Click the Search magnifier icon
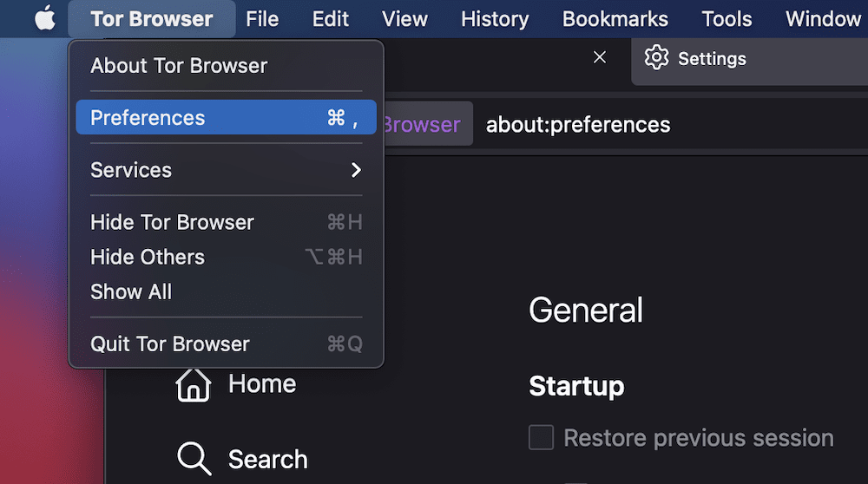This screenshot has height=484, width=868. point(194,459)
